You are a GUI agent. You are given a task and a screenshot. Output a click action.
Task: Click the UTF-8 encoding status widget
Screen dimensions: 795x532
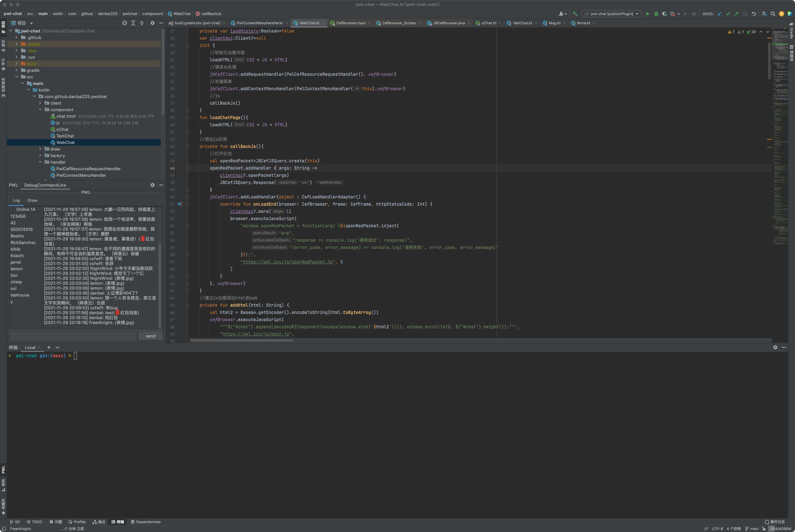(x=717, y=529)
